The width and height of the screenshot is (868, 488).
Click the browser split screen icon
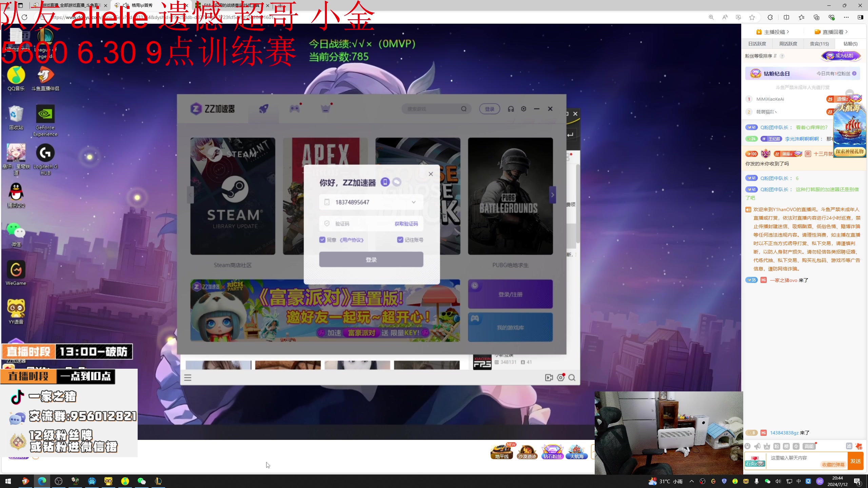pos(786,17)
